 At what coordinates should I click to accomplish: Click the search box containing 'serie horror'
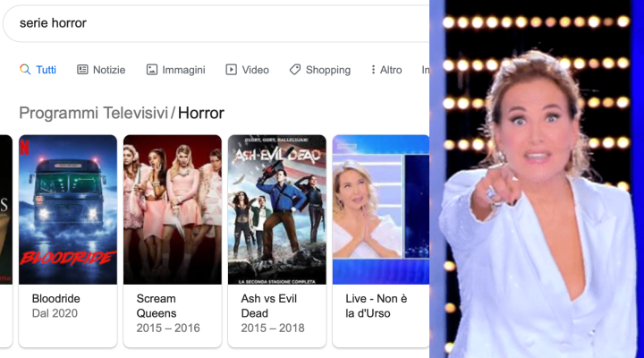point(216,23)
